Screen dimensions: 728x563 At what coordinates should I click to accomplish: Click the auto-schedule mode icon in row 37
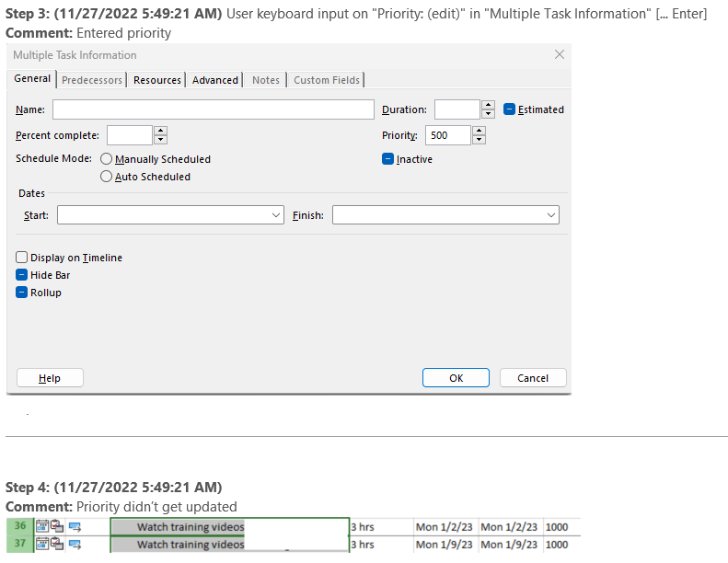[x=75, y=544]
